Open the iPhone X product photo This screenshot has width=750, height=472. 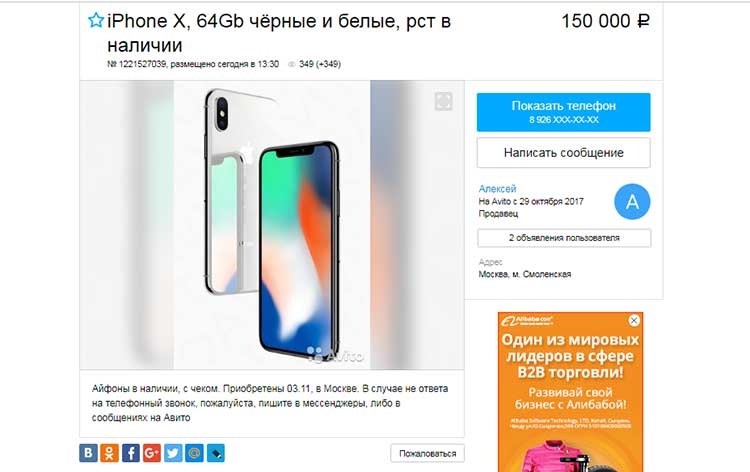point(272,225)
